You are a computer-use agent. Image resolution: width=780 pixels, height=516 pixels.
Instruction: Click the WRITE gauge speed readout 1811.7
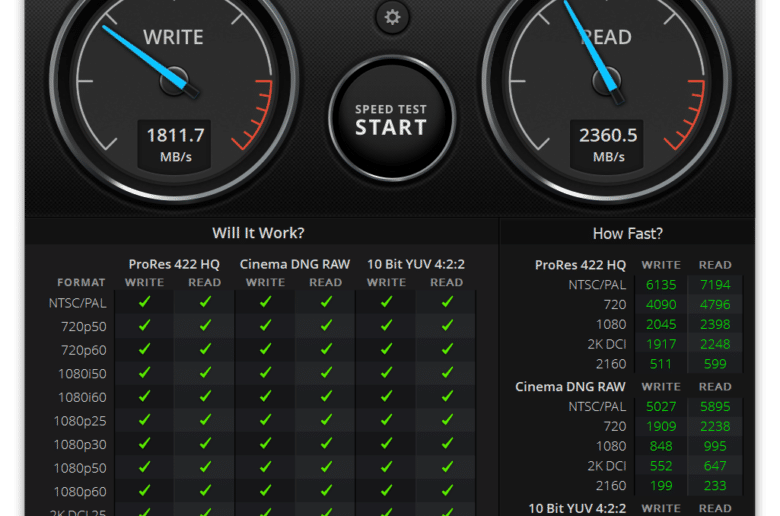[x=175, y=135]
